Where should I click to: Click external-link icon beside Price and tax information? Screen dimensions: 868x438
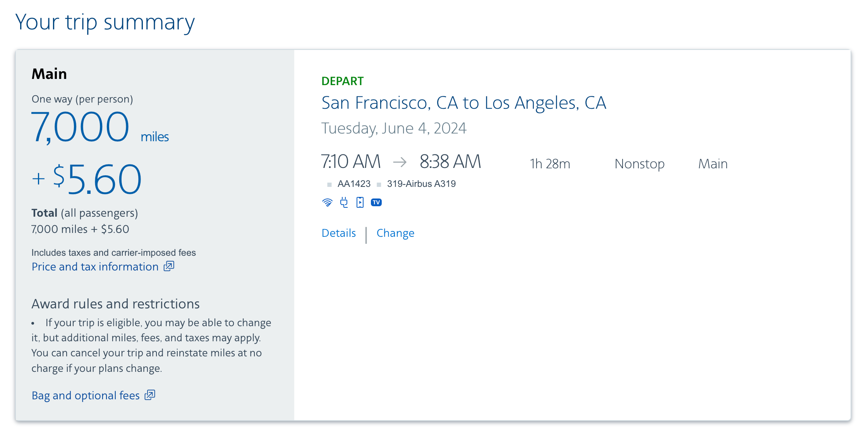[x=169, y=266]
